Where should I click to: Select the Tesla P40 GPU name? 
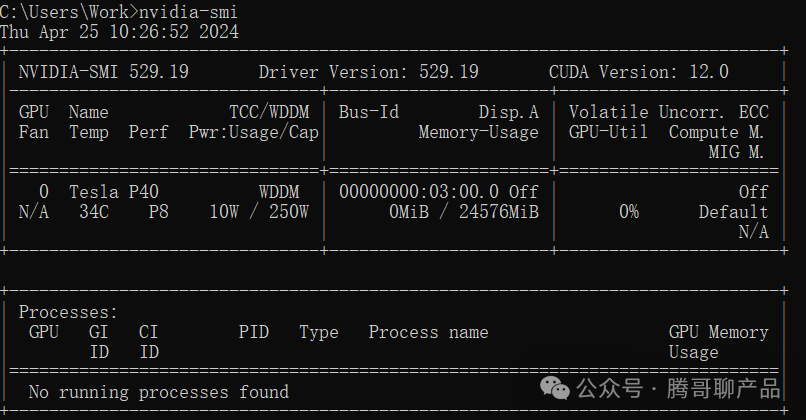click(x=114, y=192)
